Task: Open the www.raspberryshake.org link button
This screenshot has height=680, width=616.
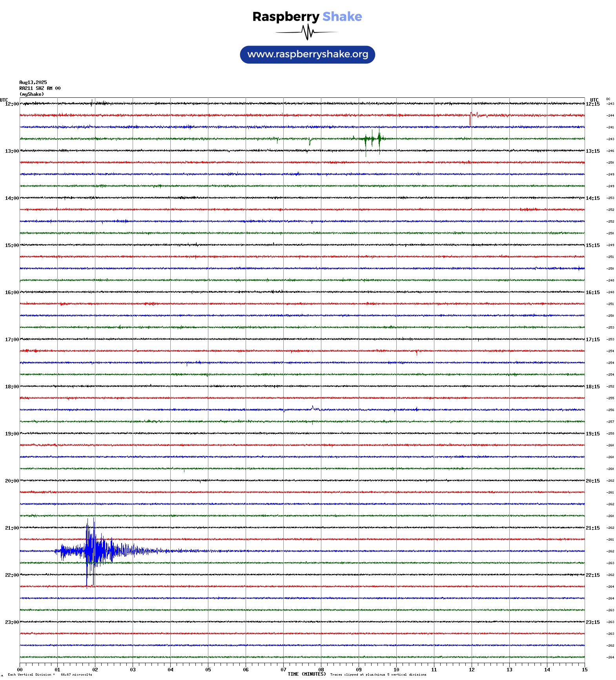Action: 307,55
